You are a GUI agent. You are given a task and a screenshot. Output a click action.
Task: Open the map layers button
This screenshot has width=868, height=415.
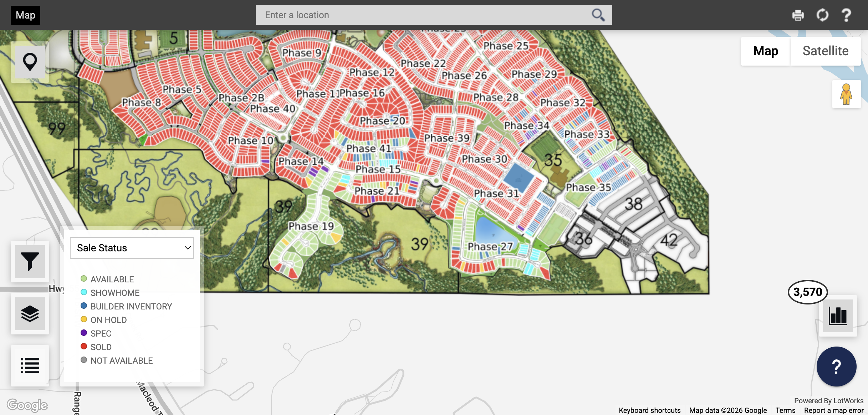[30, 314]
